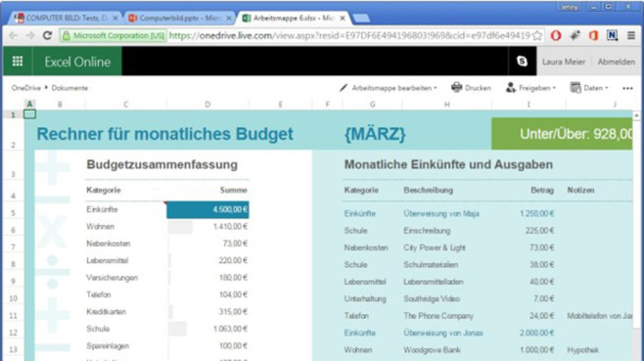Viewport: 644px width, 361px height.
Task: Select column H header
Action: (x=446, y=105)
